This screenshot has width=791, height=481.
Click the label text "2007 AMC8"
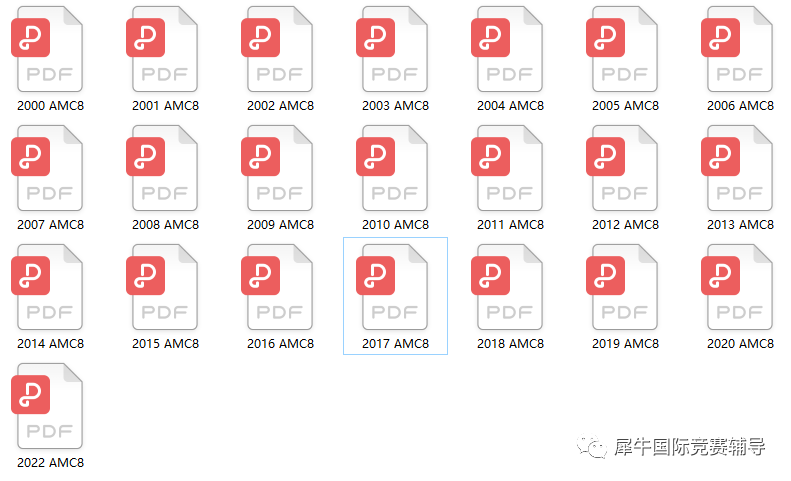[50, 225]
